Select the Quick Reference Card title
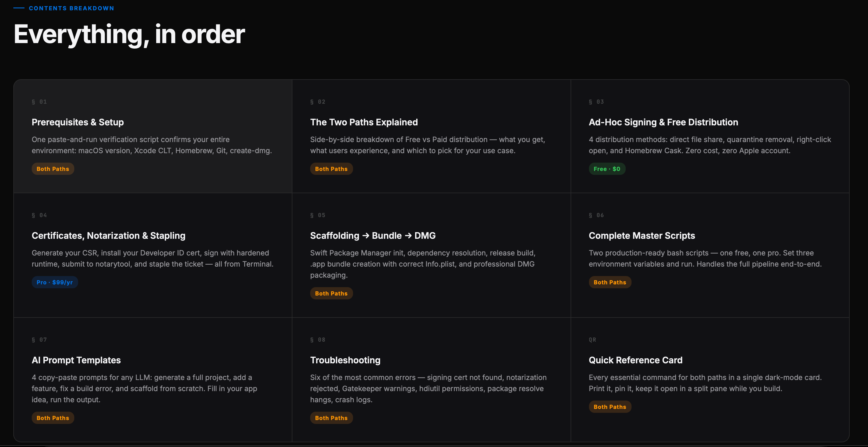 point(635,360)
